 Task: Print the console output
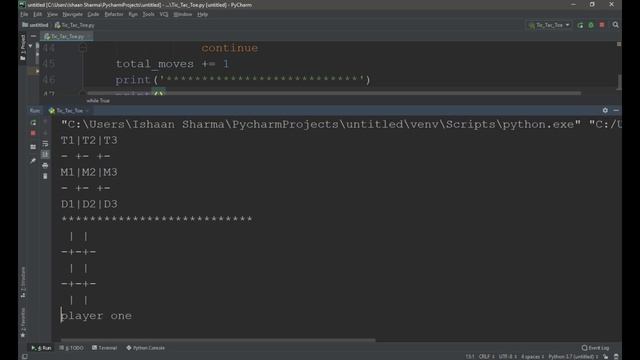(45, 165)
